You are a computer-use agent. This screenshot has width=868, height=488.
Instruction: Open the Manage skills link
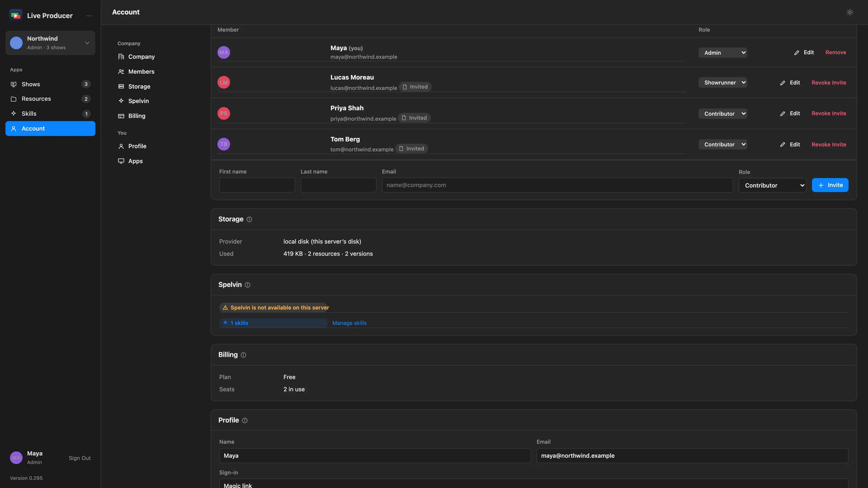349,323
